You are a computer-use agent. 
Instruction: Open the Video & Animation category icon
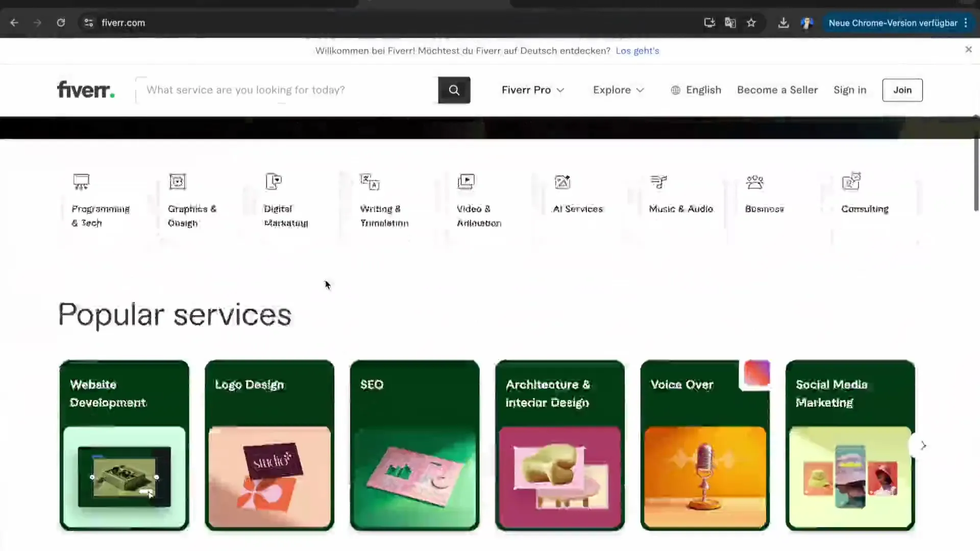point(466,182)
